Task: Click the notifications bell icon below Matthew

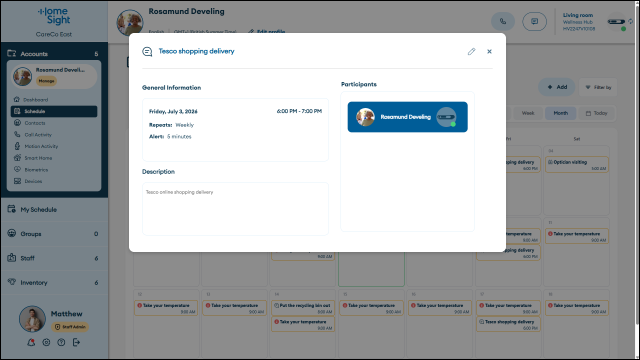Action: pos(31,342)
